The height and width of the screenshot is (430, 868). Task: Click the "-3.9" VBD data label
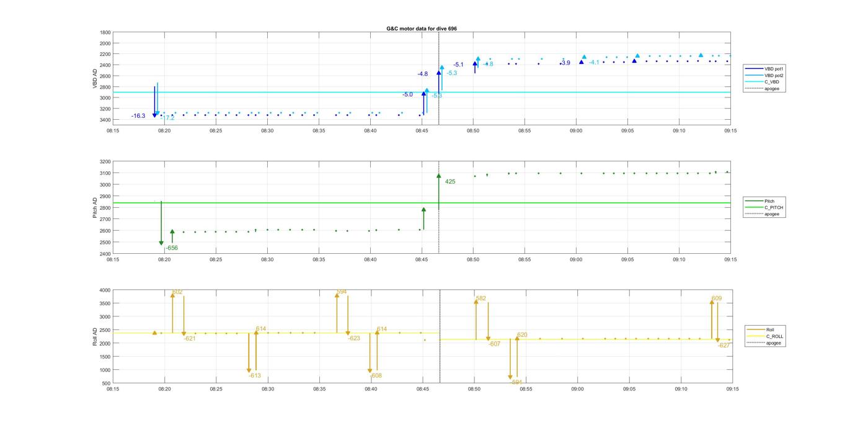click(x=565, y=63)
